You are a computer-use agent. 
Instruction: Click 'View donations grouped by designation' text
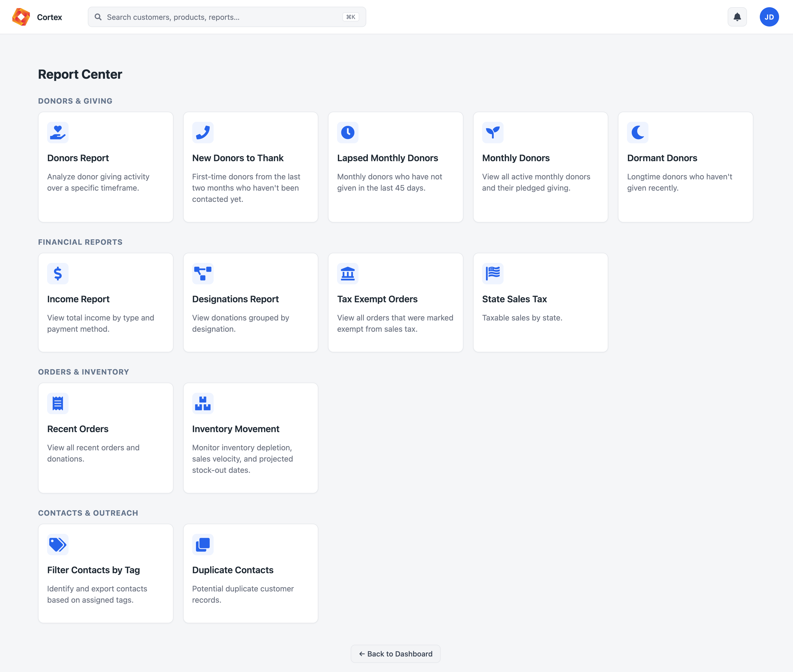[240, 323]
